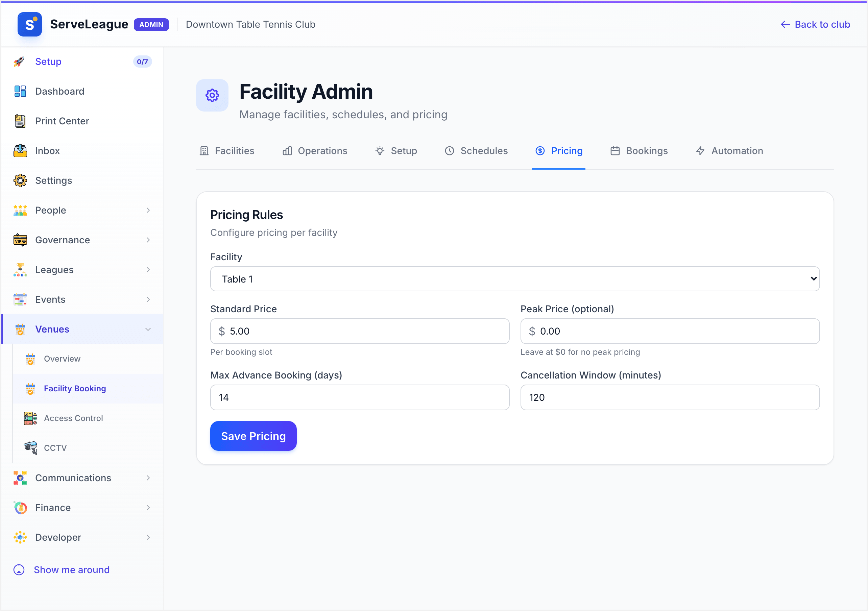Switch to the Bookings tab
Image resolution: width=868 pixels, height=611 pixels.
pyautogui.click(x=639, y=151)
